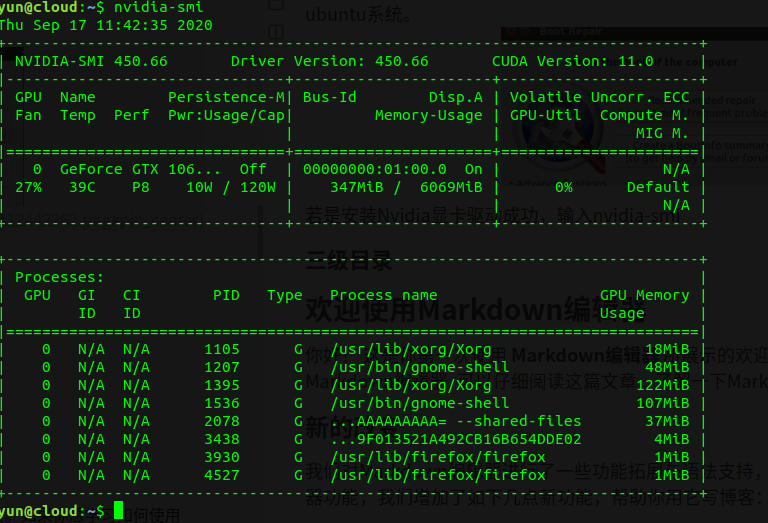Click PID '1105' in process table
The width and height of the screenshot is (768, 523).
222,349
